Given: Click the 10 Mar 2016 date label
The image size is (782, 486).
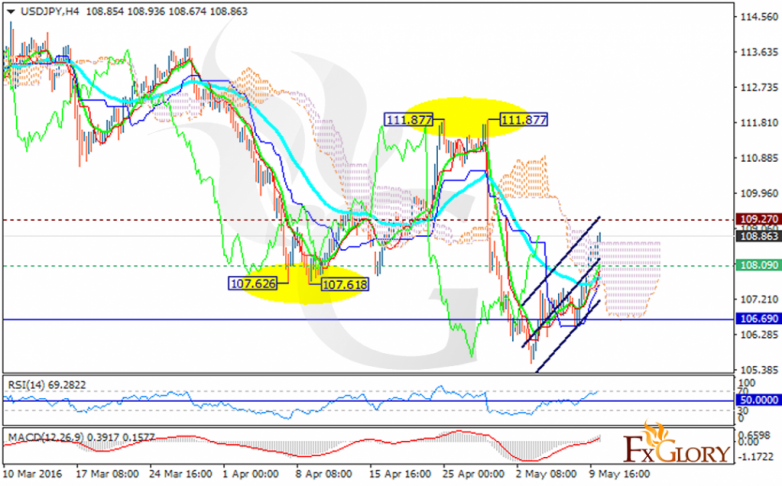Looking at the screenshot, I should pyautogui.click(x=32, y=474).
